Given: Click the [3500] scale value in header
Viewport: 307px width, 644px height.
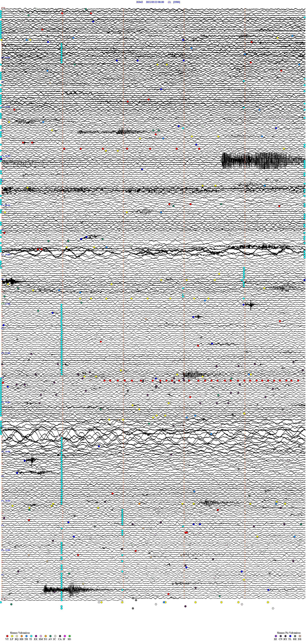Looking at the screenshot, I should click(x=177, y=2).
